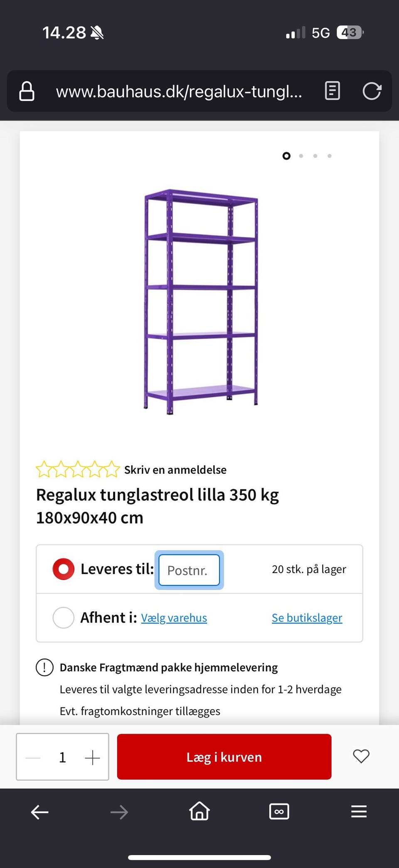Select the 'Leveres til' radio button
399x868 pixels.
coord(63,569)
